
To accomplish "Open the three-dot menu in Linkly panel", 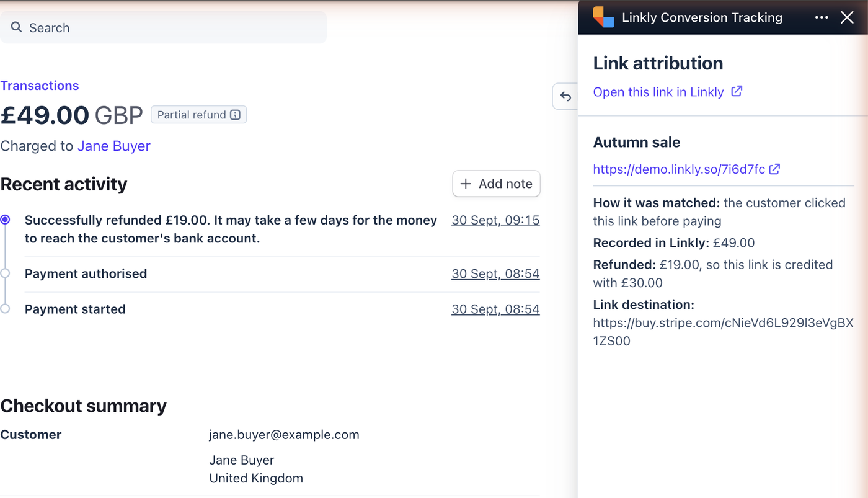I will pyautogui.click(x=821, y=17).
